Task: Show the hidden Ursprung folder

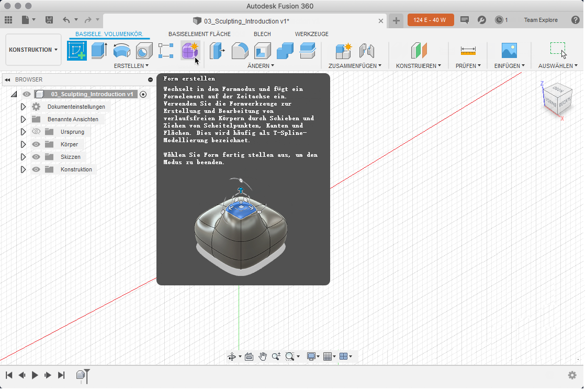Action: [36, 132]
